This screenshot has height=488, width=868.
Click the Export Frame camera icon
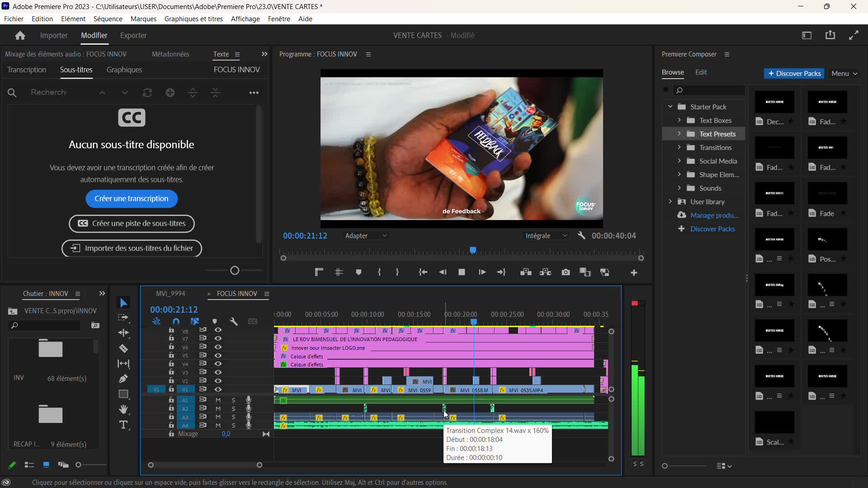566,272
